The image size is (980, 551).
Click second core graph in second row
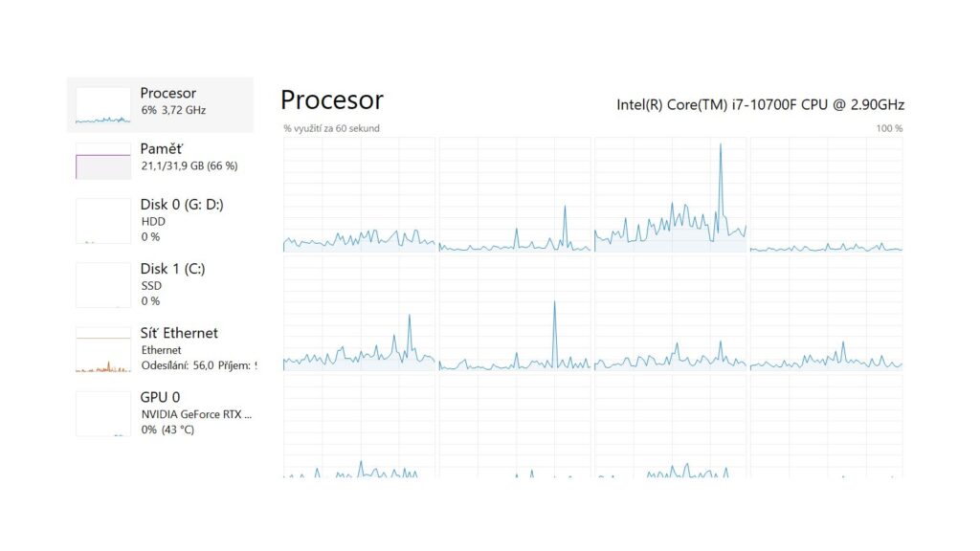point(514,313)
